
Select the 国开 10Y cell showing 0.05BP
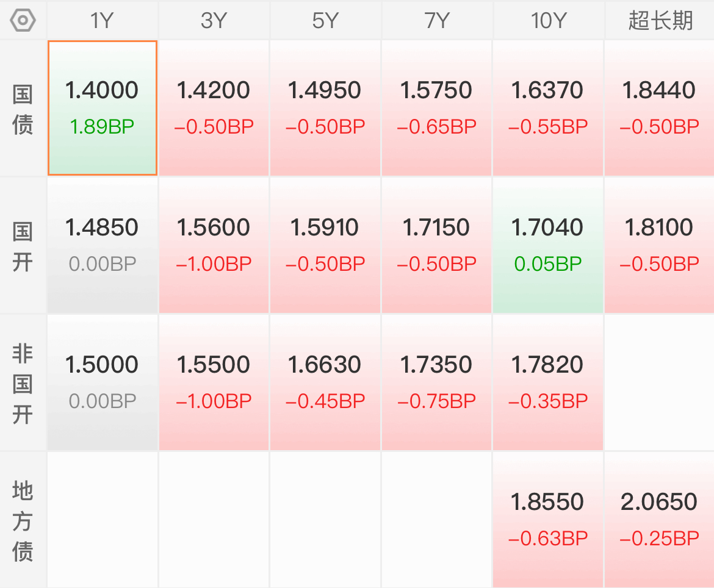548,245
